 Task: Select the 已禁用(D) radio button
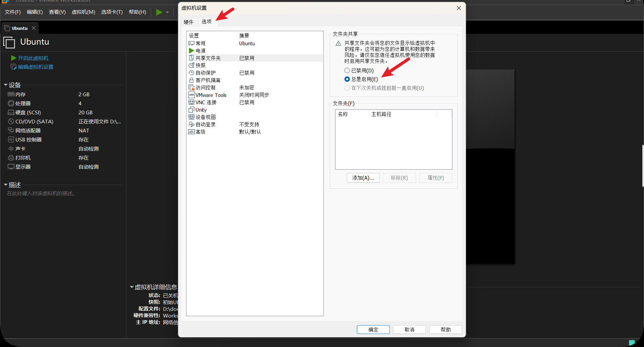pos(347,70)
